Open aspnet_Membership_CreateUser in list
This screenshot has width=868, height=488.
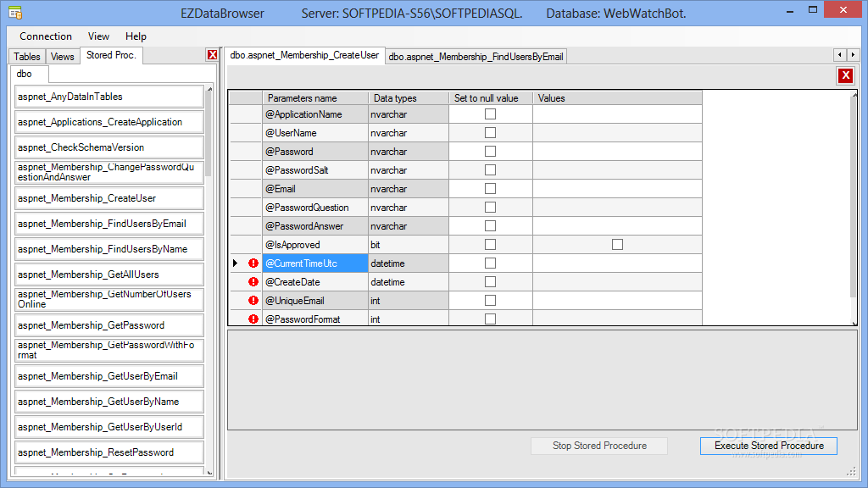[x=109, y=198]
